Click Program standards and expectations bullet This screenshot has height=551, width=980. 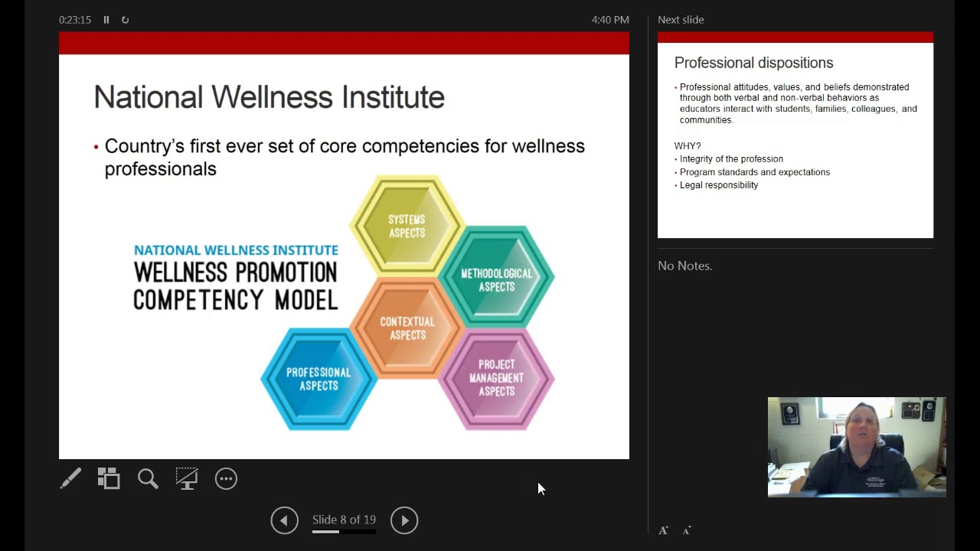[x=755, y=172]
